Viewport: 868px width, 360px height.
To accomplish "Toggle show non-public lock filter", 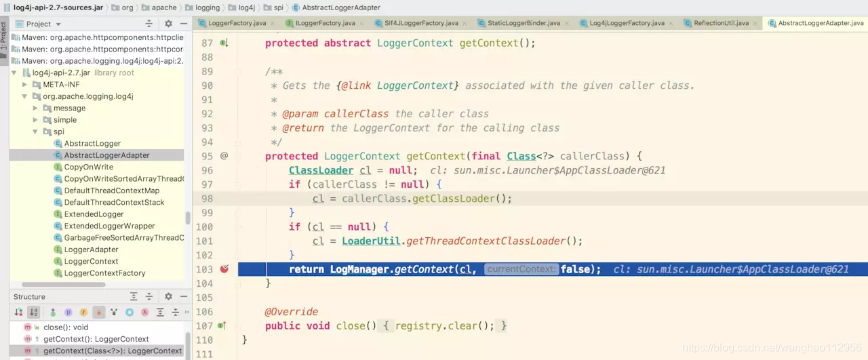I will click(99, 313).
